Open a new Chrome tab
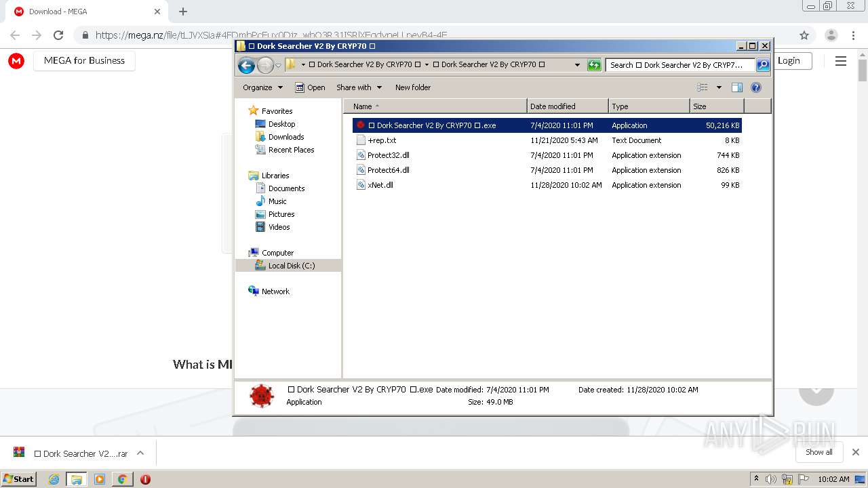 183,12
